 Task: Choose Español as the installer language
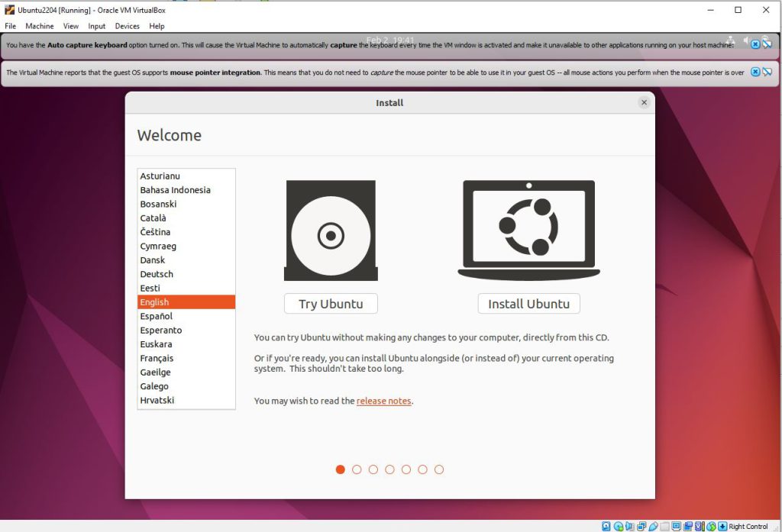click(x=186, y=316)
